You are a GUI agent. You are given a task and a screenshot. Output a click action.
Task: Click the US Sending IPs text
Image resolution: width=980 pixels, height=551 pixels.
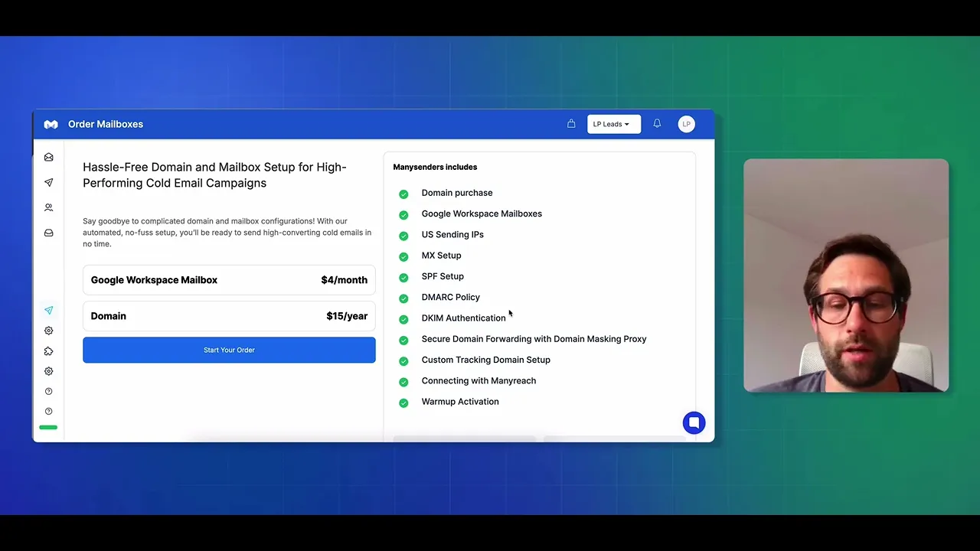[x=452, y=234]
